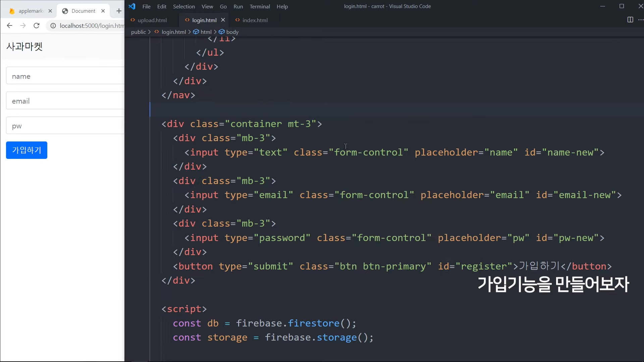Open the File menu
Viewport: 644px width, 362px height.
tap(146, 6)
